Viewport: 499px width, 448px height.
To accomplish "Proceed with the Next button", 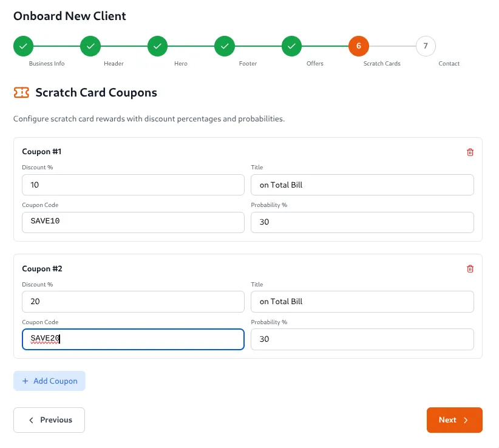I will (x=454, y=420).
